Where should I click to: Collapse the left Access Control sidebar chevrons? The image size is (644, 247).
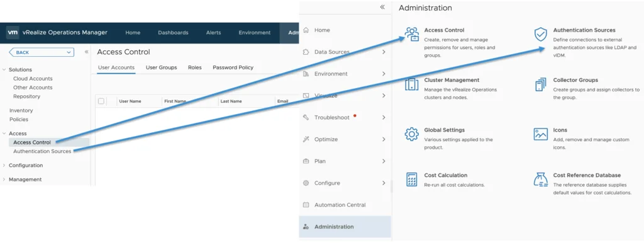pyautogui.click(x=86, y=52)
